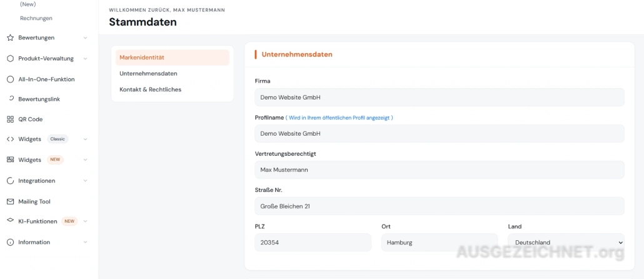Expand the Information chevron
Screen dimensions: 644x279
tap(86, 243)
